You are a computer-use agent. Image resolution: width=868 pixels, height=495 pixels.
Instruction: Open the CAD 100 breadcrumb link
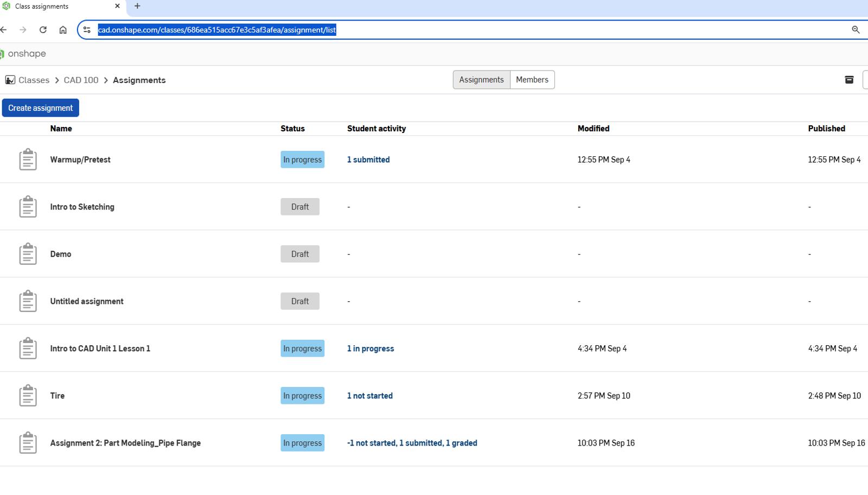[x=81, y=79]
